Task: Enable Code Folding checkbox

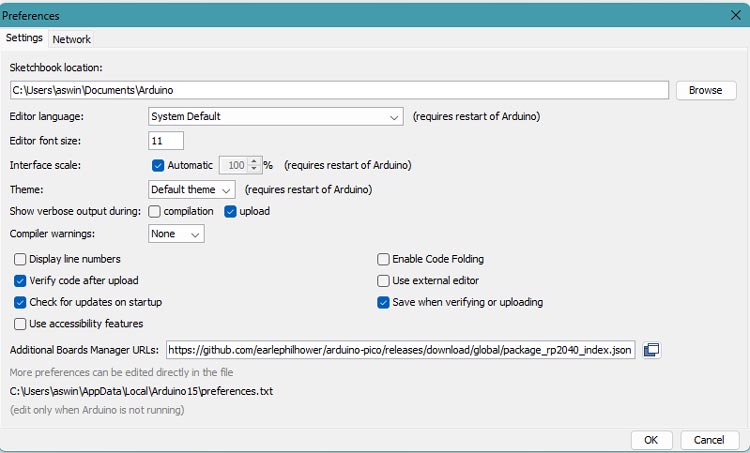Action: pos(383,259)
